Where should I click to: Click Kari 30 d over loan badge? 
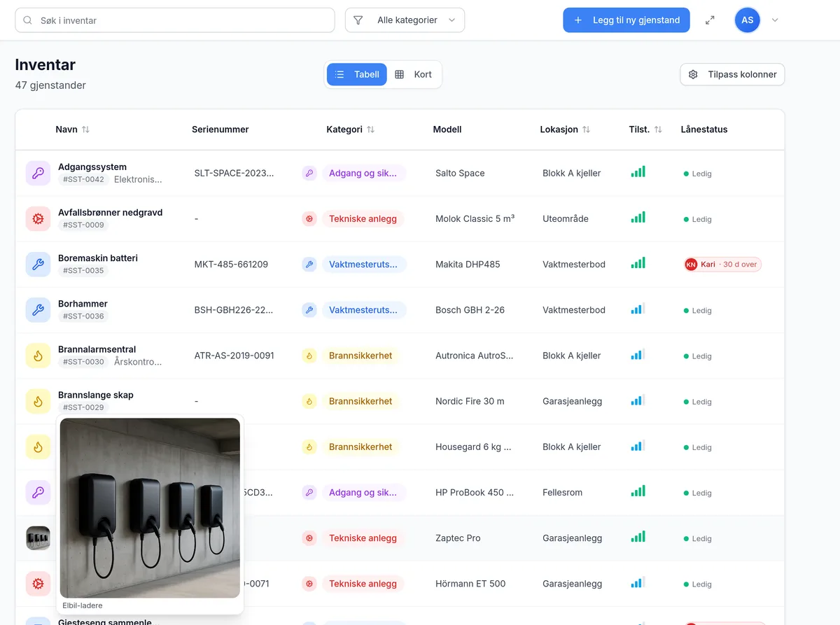pyautogui.click(x=722, y=265)
